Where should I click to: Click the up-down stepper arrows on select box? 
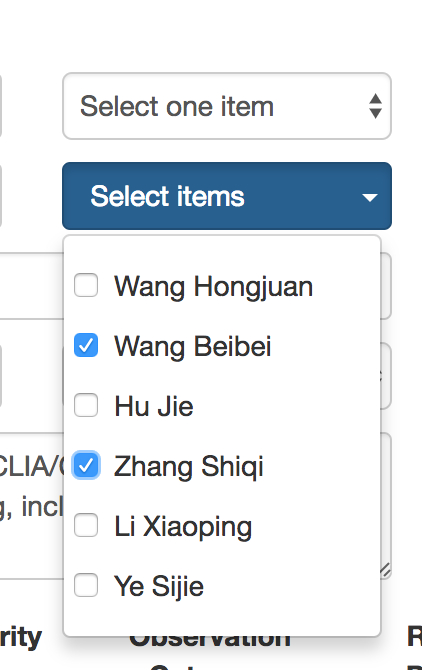(375, 106)
